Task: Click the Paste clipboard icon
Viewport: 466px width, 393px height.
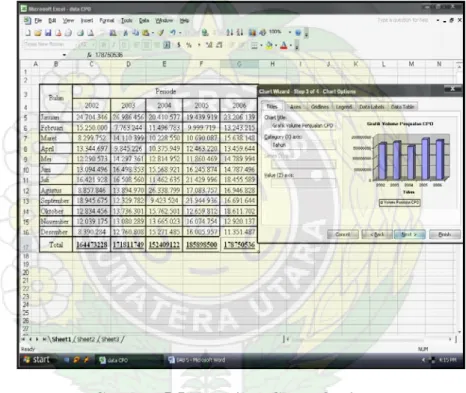Action: [x=145, y=33]
